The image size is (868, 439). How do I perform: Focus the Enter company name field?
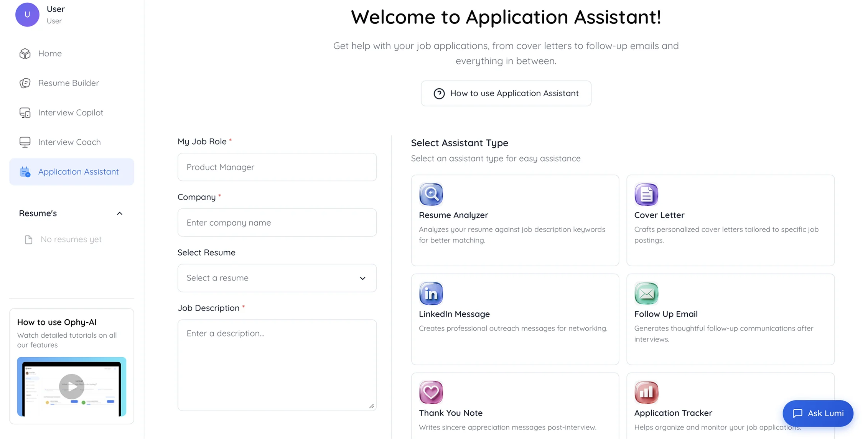pos(277,223)
